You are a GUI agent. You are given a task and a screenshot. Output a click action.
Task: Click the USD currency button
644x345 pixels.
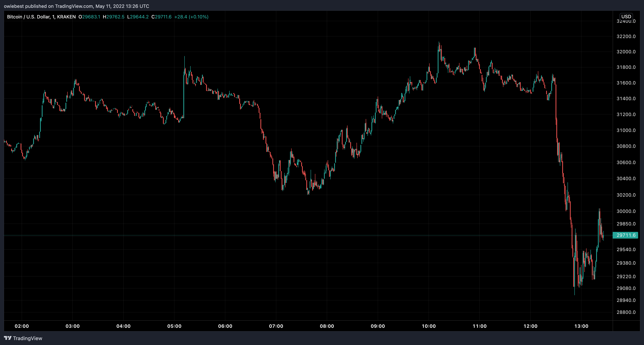[x=626, y=16]
